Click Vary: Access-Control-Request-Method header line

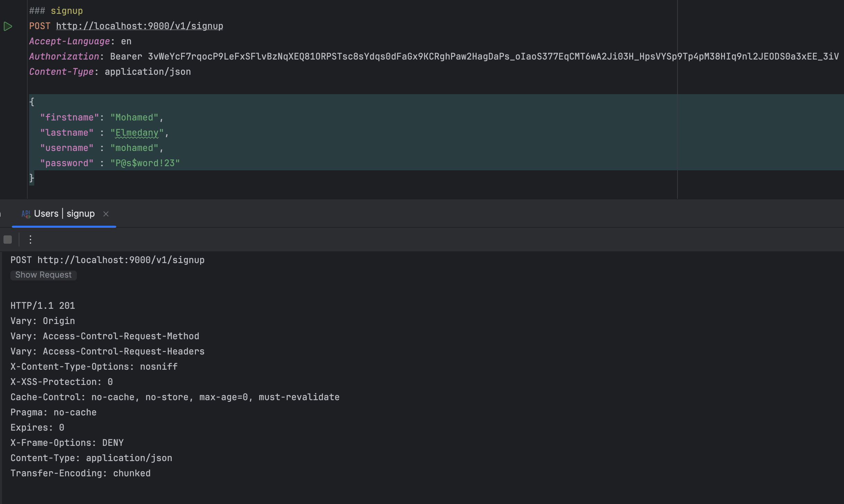point(105,336)
